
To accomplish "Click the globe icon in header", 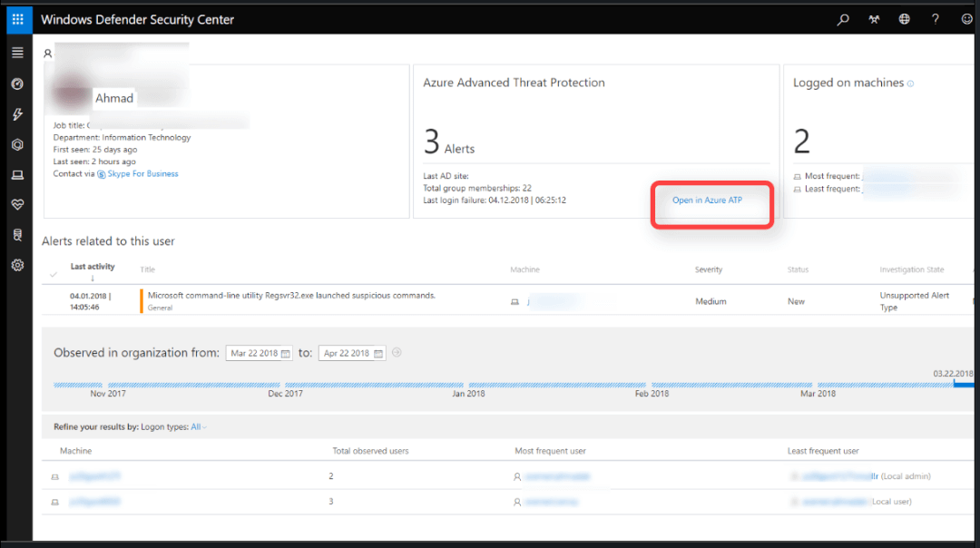I will click(x=904, y=19).
